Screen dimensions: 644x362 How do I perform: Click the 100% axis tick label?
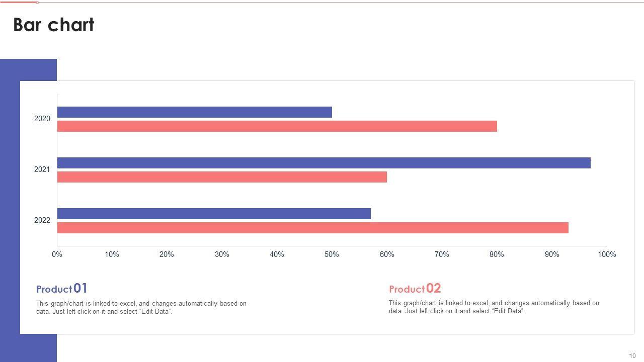tap(606, 254)
